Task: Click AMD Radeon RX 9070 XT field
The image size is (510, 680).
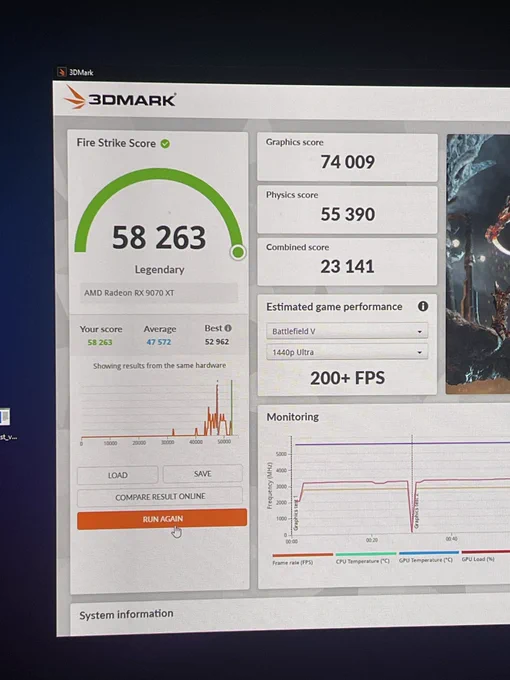Action: click(x=159, y=293)
